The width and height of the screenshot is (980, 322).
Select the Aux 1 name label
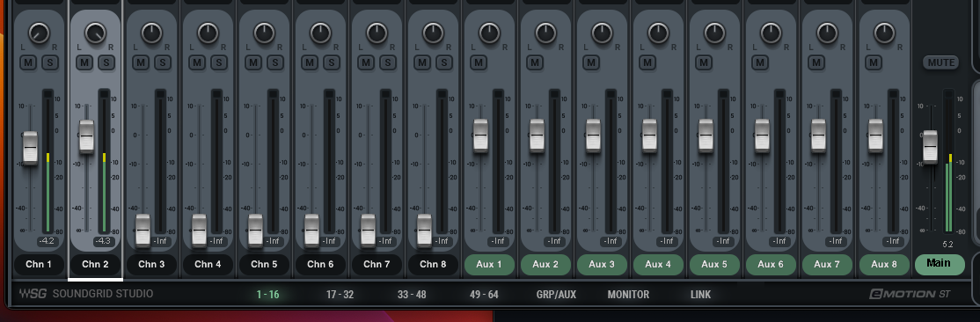tap(489, 265)
